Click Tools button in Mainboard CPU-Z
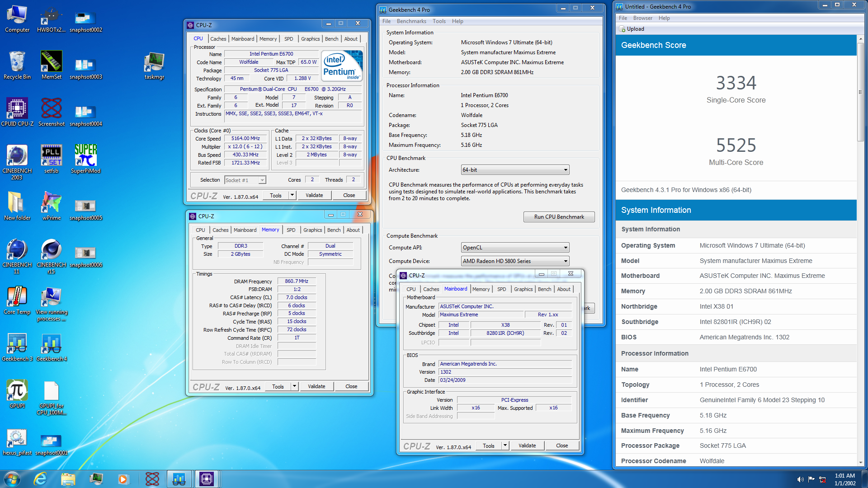 pyautogui.click(x=489, y=446)
